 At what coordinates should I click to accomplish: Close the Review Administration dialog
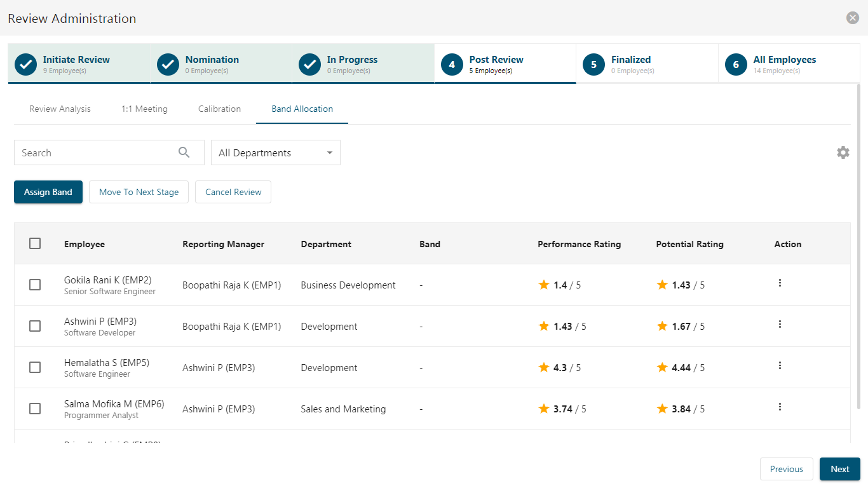[853, 18]
